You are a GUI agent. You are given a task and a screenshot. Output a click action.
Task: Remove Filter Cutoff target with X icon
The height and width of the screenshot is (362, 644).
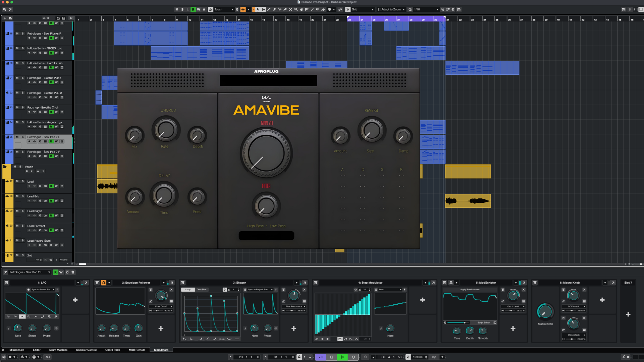point(171,290)
